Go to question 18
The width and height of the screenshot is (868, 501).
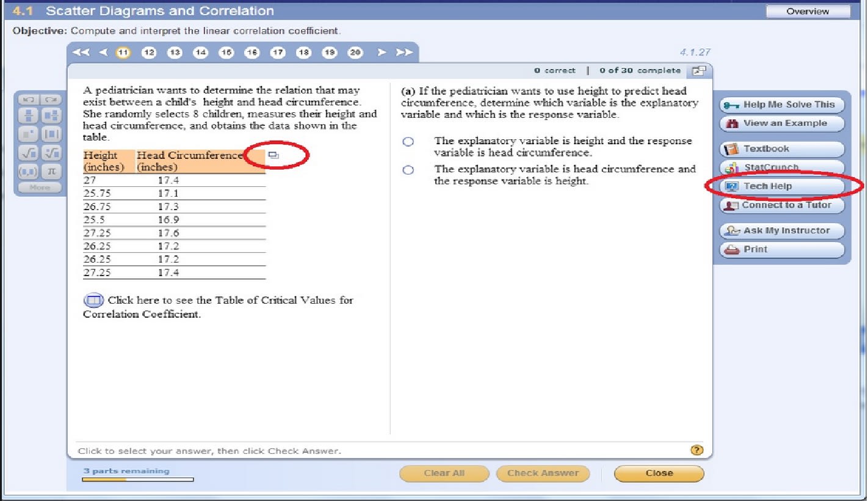pyautogui.click(x=303, y=53)
